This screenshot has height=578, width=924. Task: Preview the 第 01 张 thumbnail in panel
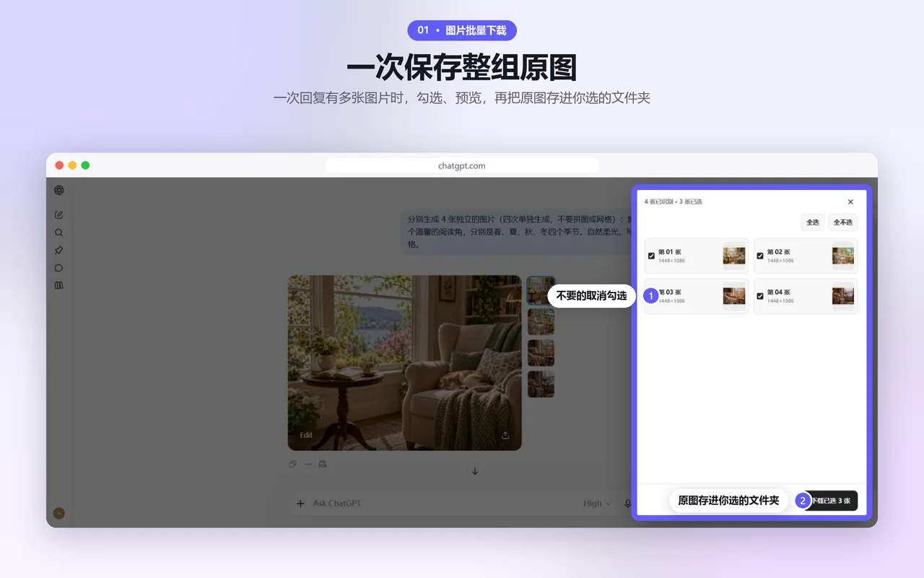coord(734,256)
